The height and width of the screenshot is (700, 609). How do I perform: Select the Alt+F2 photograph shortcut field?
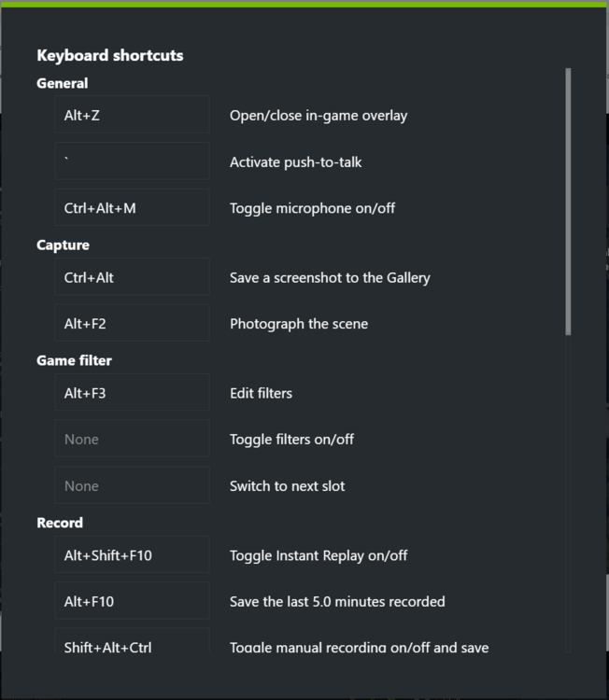click(x=132, y=324)
